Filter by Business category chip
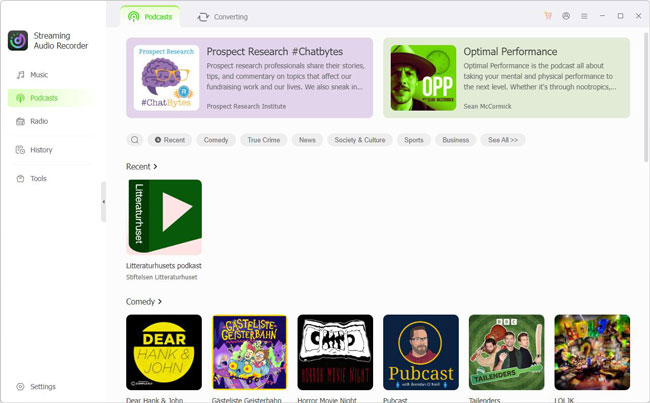This screenshot has height=403, width=650. [x=456, y=140]
